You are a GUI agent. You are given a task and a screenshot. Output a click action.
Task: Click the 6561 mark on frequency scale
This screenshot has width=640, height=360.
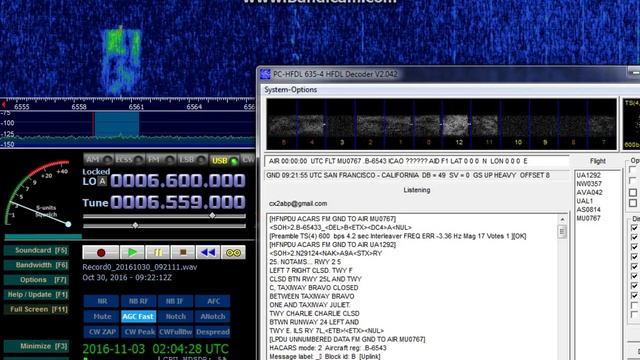pyautogui.click(x=136, y=107)
